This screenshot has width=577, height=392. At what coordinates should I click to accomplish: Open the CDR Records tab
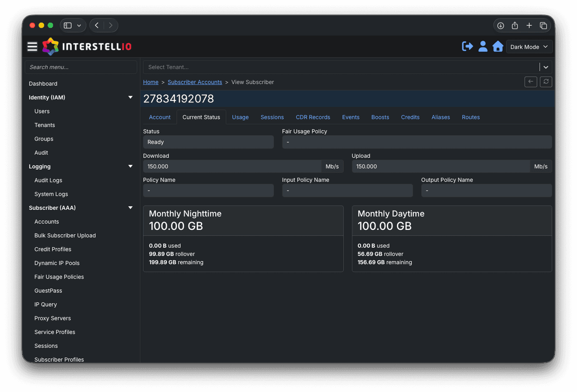[x=313, y=117]
